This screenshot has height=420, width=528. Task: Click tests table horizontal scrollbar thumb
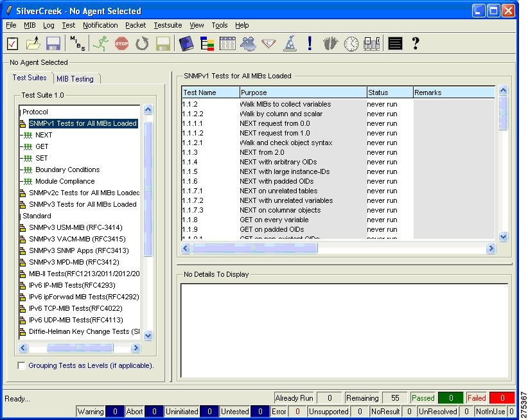tap(254, 249)
